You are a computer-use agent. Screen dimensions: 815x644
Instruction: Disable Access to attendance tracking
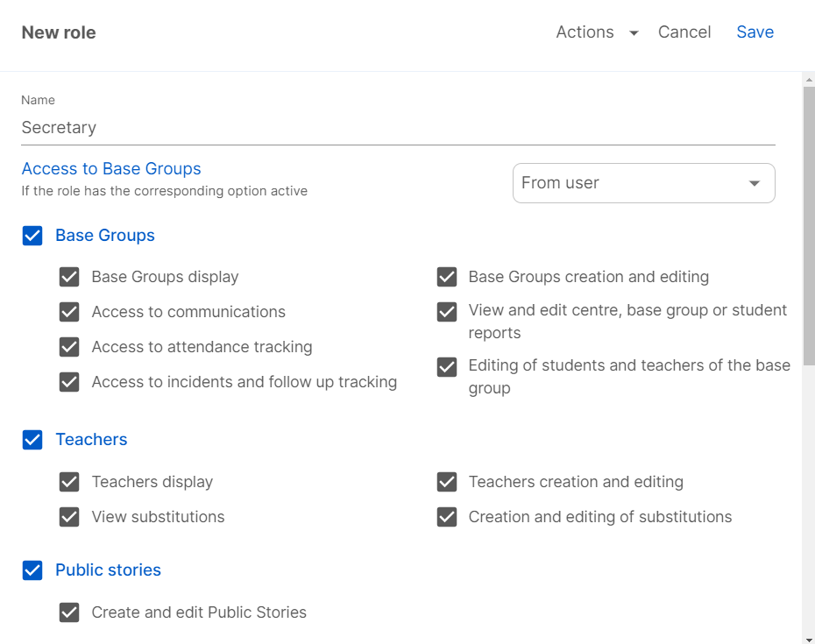click(x=69, y=347)
